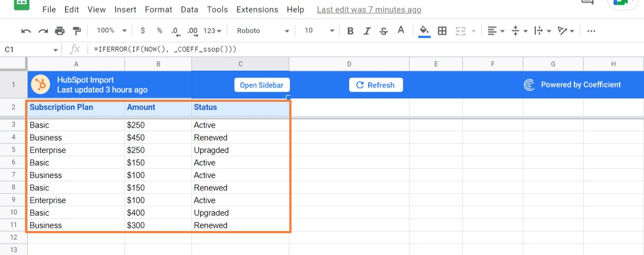
Task: Open the zoom level dropdown
Action: (111, 31)
